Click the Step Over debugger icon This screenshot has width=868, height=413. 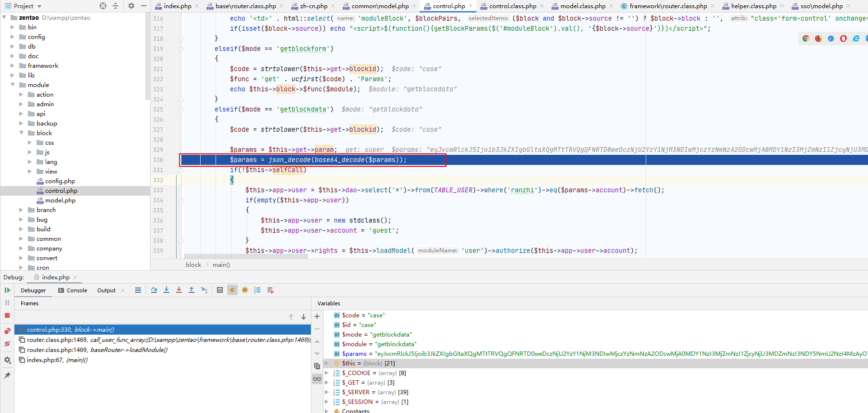pos(154,290)
